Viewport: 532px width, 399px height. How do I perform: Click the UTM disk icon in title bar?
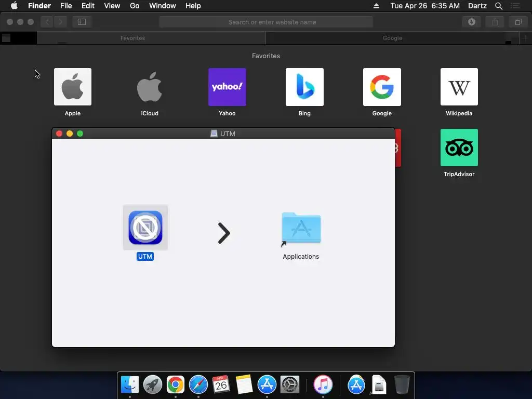click(x=214, y=134)
